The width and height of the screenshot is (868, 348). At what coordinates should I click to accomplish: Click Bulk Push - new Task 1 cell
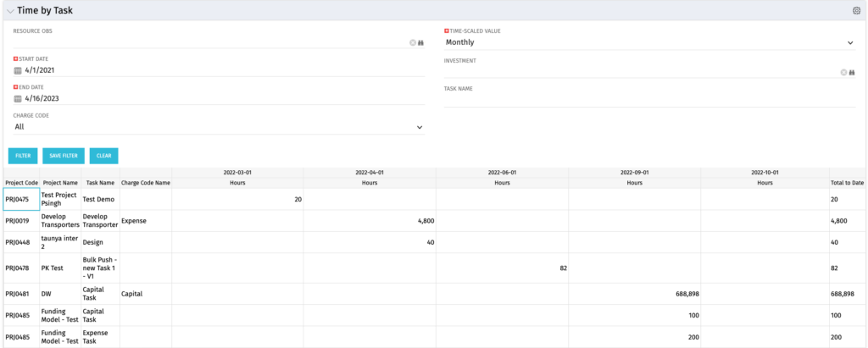pos(100,268)
